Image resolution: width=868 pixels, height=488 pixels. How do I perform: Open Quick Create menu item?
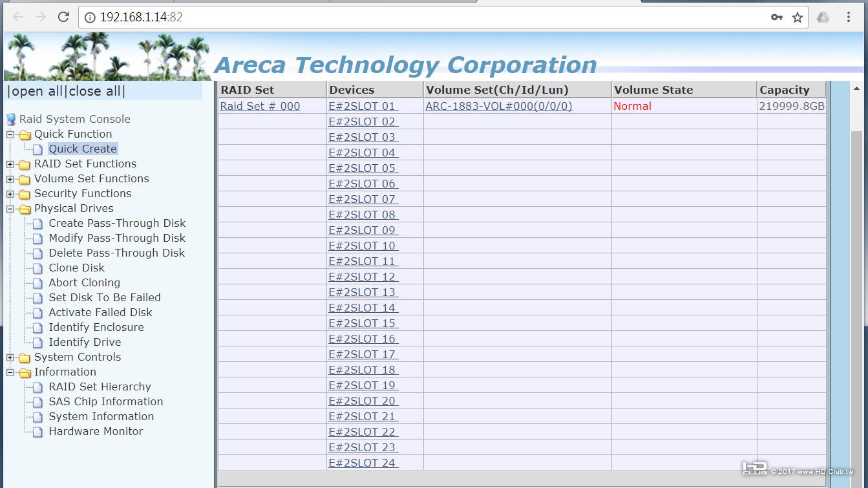coord(83,149)
